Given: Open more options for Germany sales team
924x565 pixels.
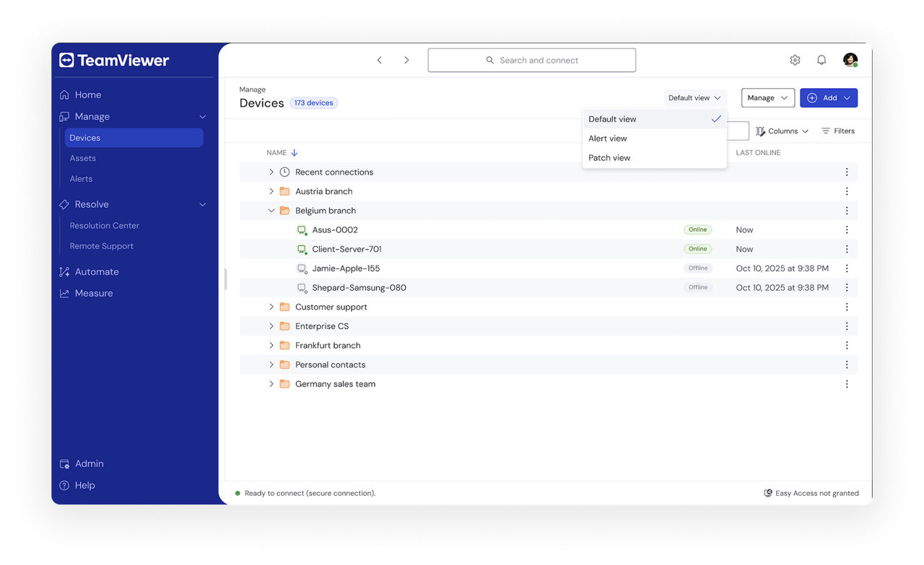Looking at the screenshot, I should pos(847,385).
